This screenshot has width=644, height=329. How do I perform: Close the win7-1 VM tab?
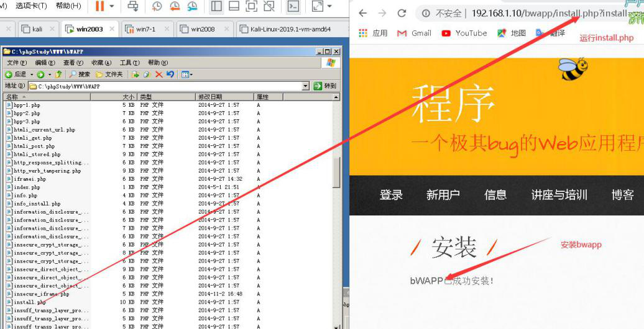(x=167, y=29)
